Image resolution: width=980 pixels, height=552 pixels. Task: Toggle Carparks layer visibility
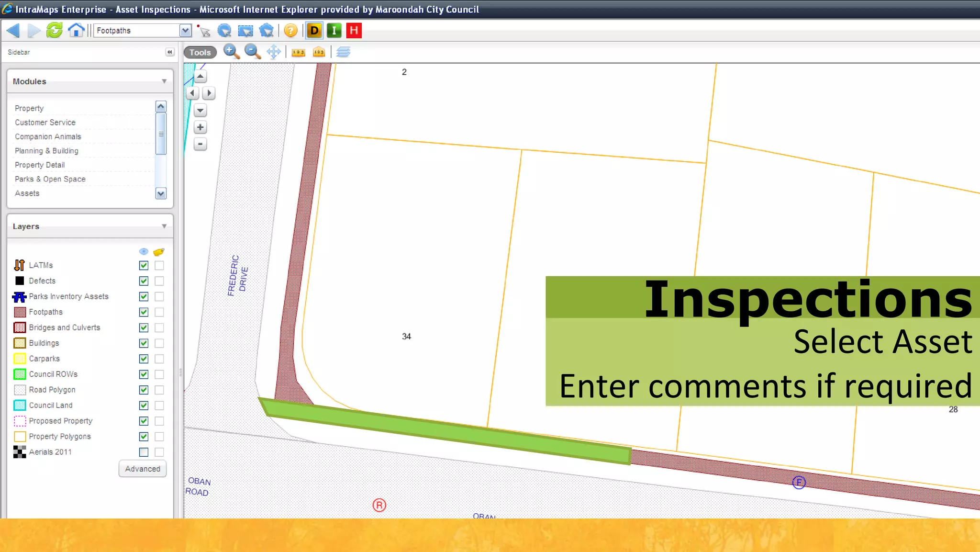(x=144, y=359)
